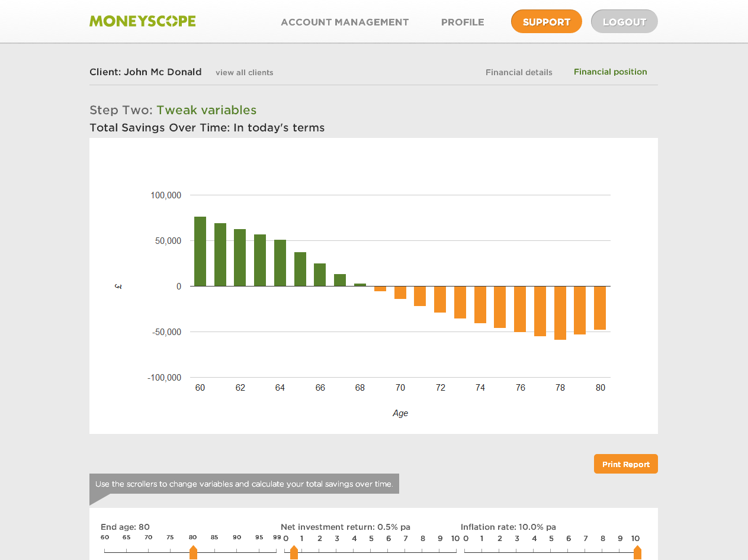This screenshot has height=560, width=748.
Task: Click the Moneyscope logo
Action: pos(142,21)
